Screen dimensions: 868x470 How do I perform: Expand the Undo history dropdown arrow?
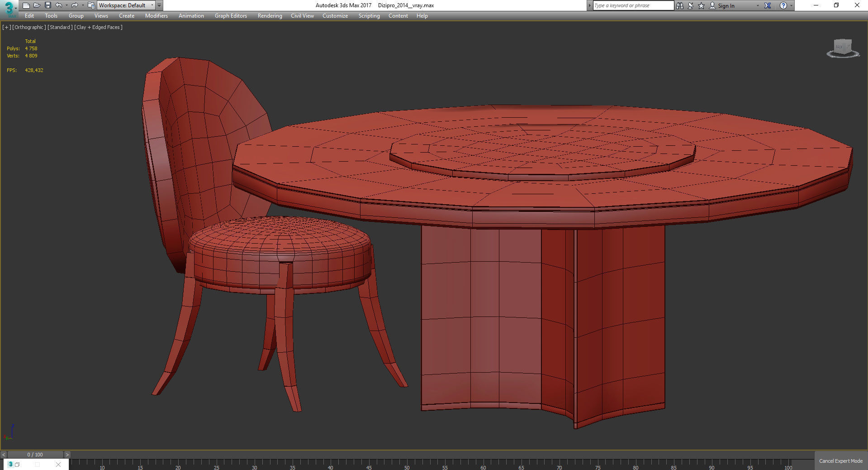66,5
